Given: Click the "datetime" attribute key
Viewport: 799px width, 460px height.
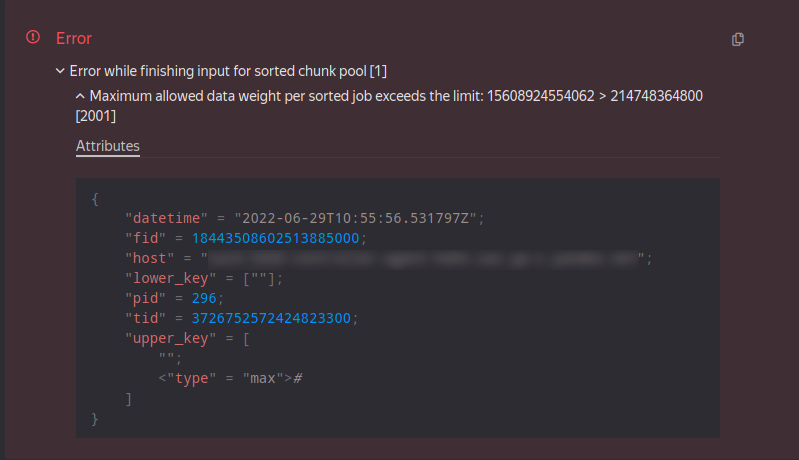Looking at the screenshot, I should (163, 218).
